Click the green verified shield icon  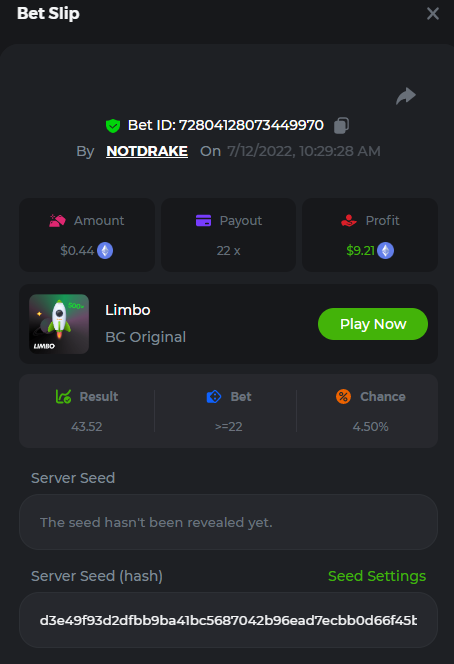pos(113,126)
